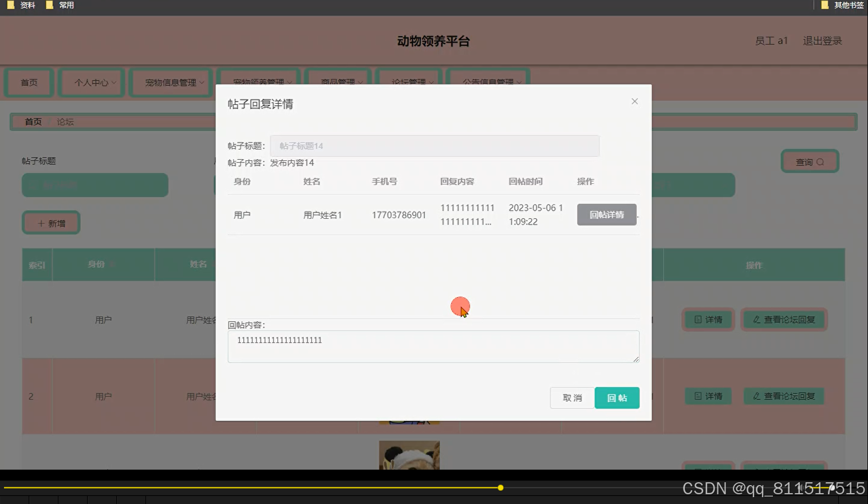
Task: Select the 首页 navigation menu item
Action: pos(29,82)
